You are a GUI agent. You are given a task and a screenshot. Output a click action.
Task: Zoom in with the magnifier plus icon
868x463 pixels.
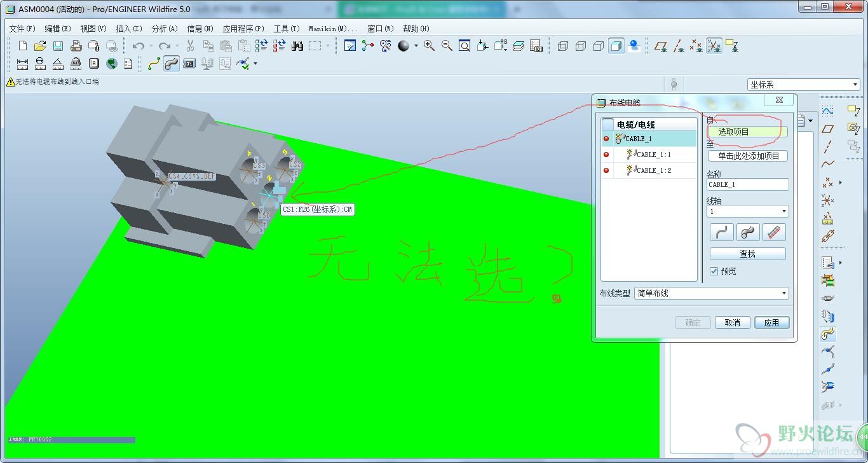(430, 46)
